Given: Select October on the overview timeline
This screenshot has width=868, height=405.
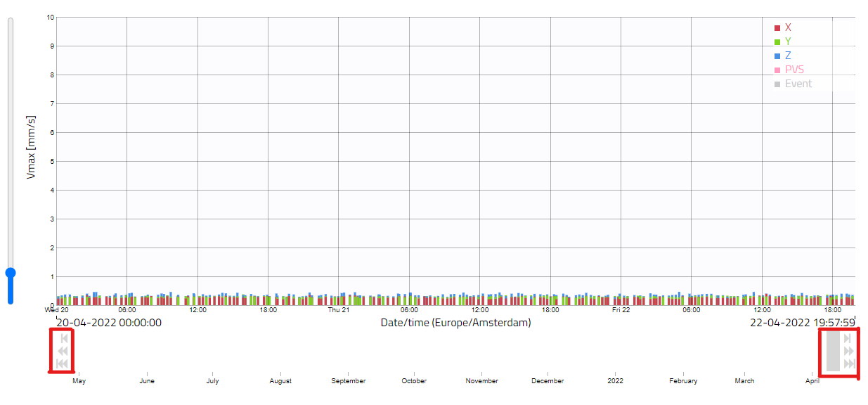Looking at the screenshot, I should click(x=414, y=381).
